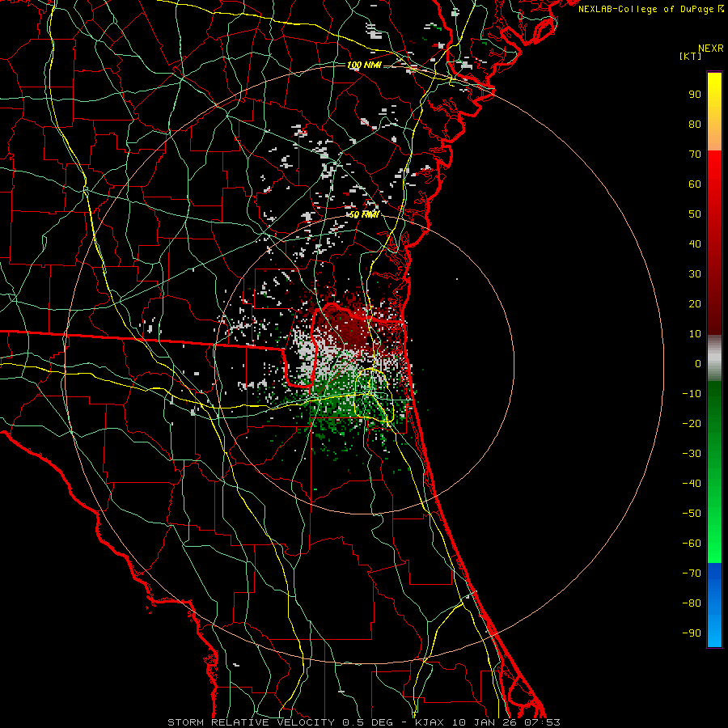Click the 30 value on the velocity scale
Image resolution: width=728 pixels, height=728 pixels.
pyautogui.click(x=695, y=274)
